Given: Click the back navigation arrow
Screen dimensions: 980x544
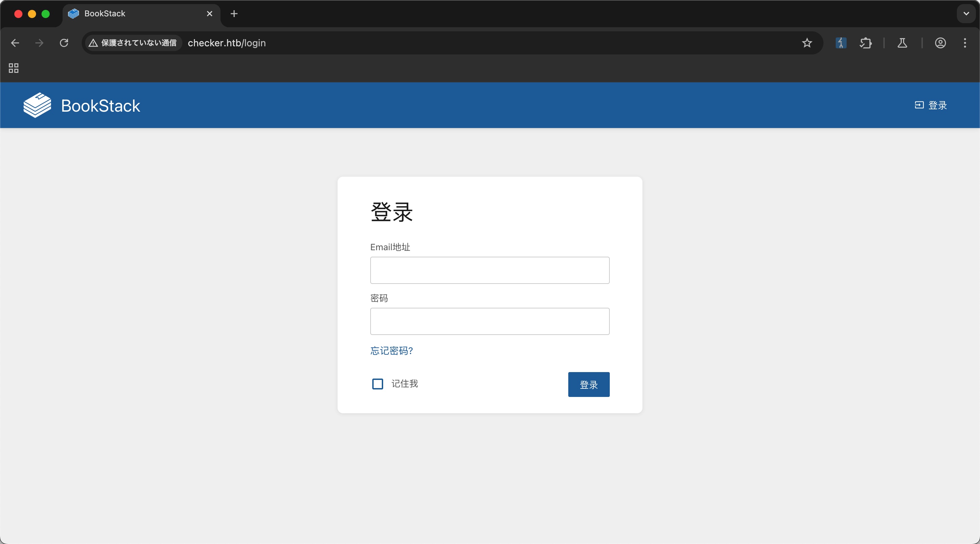Looking at the screenshot, I should point(15,43).
